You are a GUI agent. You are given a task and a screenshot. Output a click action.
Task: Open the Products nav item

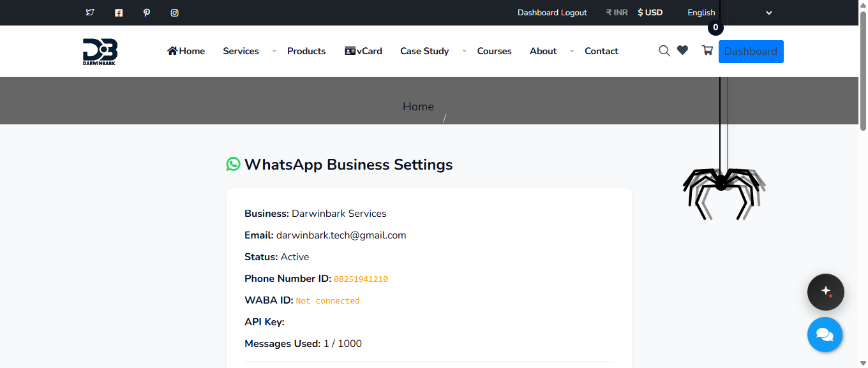[x=306, y=51]
